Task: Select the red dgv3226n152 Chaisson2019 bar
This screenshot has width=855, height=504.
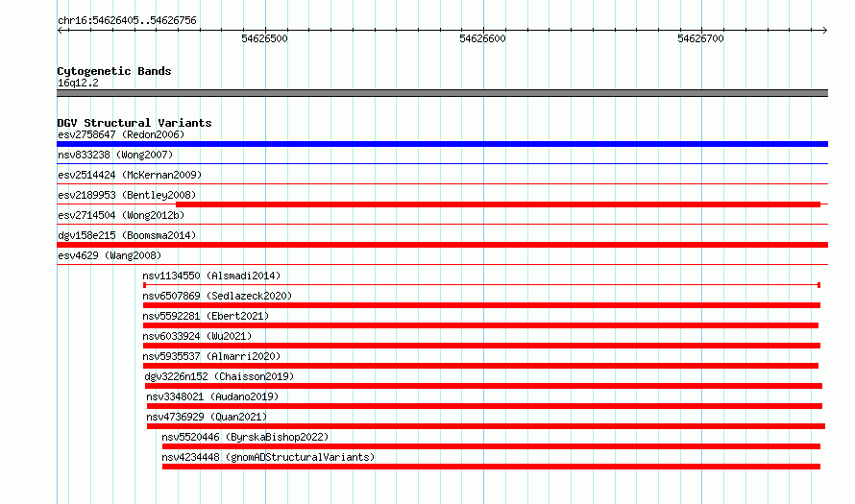Action: (x=483, y=386)
